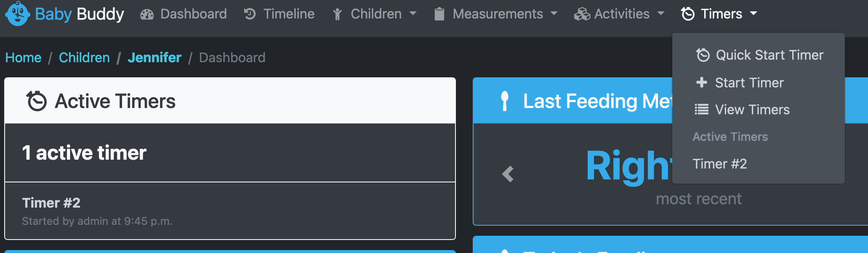Expand the Children dropdown caret
This screenshot has height=253, width=868.
click(413, 14)
